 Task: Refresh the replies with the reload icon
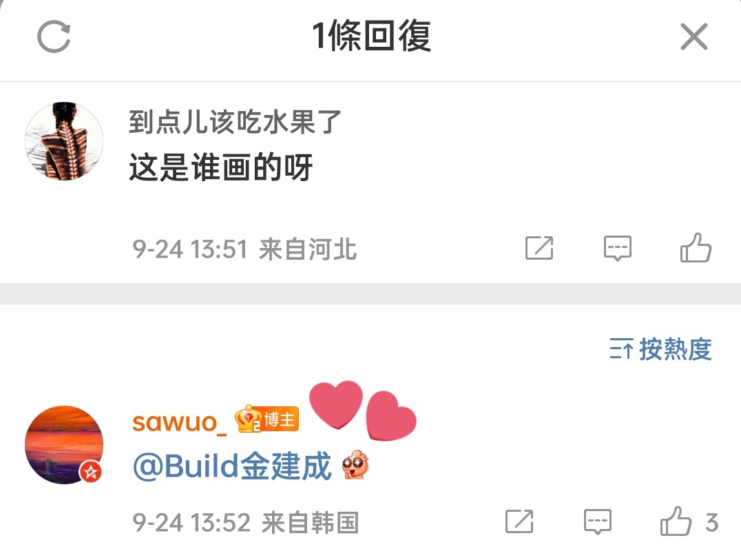point(54,37)
